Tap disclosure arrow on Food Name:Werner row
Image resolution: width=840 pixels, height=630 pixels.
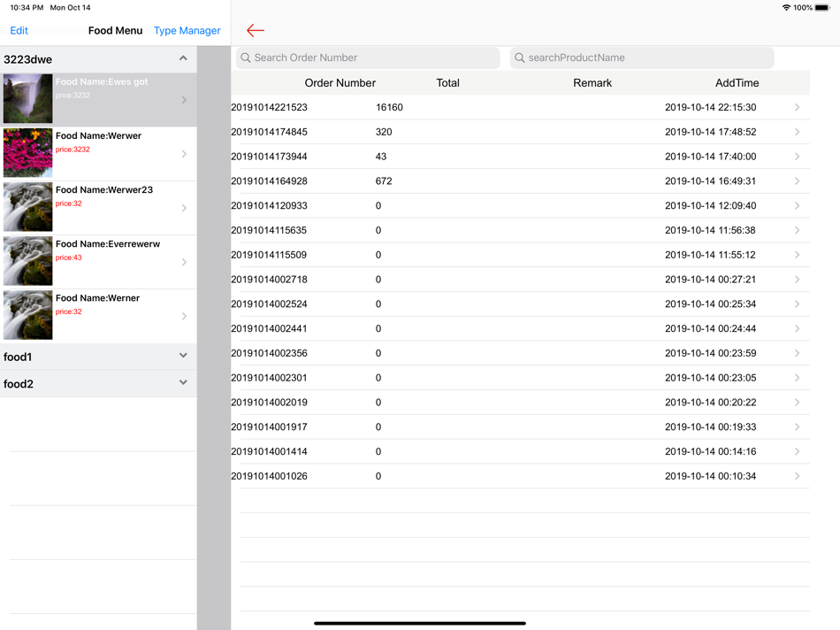[x=184, y=317]
